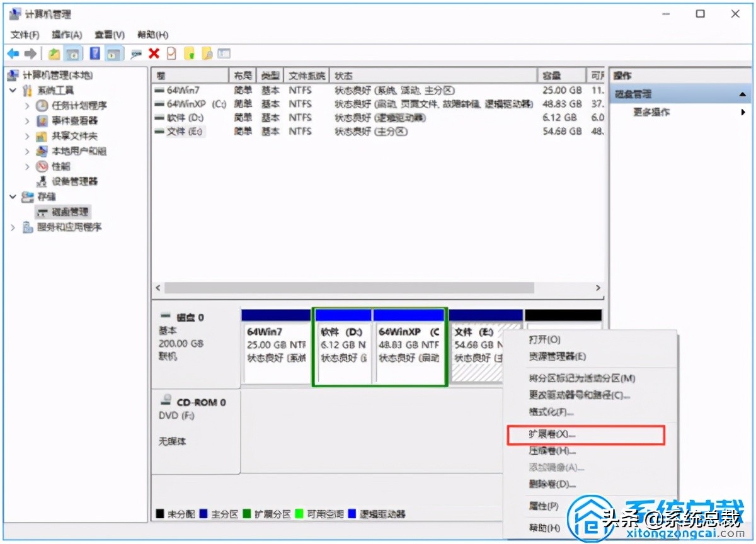Image resolution: width=756 pixels, height=544 pixels.
Task: Open the Help toolbar icon
Action: 96,53
